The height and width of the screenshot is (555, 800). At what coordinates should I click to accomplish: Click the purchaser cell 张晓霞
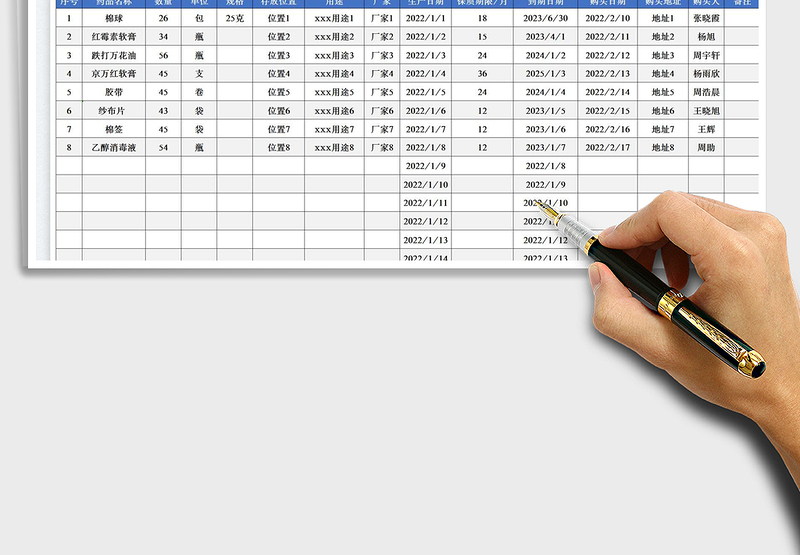coord(706,18)
